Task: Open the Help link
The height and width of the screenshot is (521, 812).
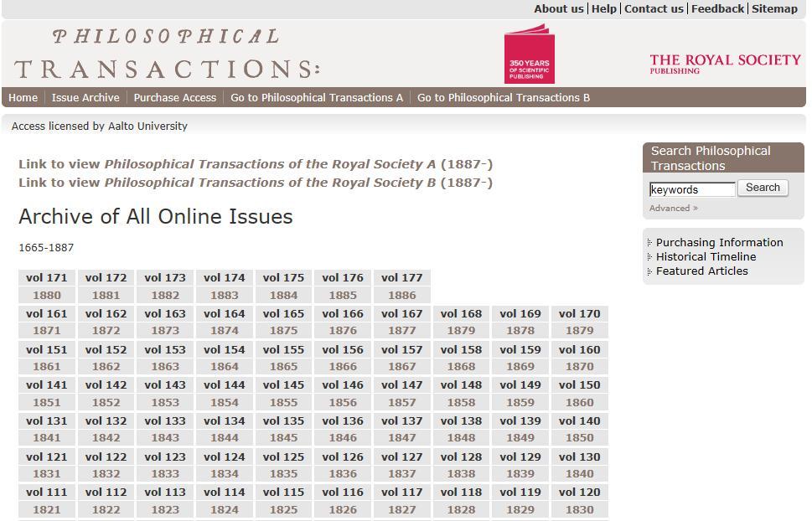Action: coord(604,9)
